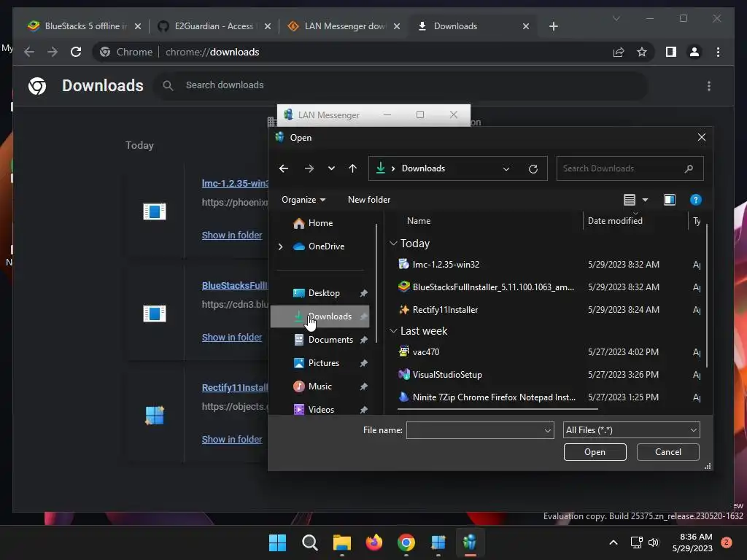Open taskbar Search
This screenshot has width=747, height=560.
click(x=309, y=542)
